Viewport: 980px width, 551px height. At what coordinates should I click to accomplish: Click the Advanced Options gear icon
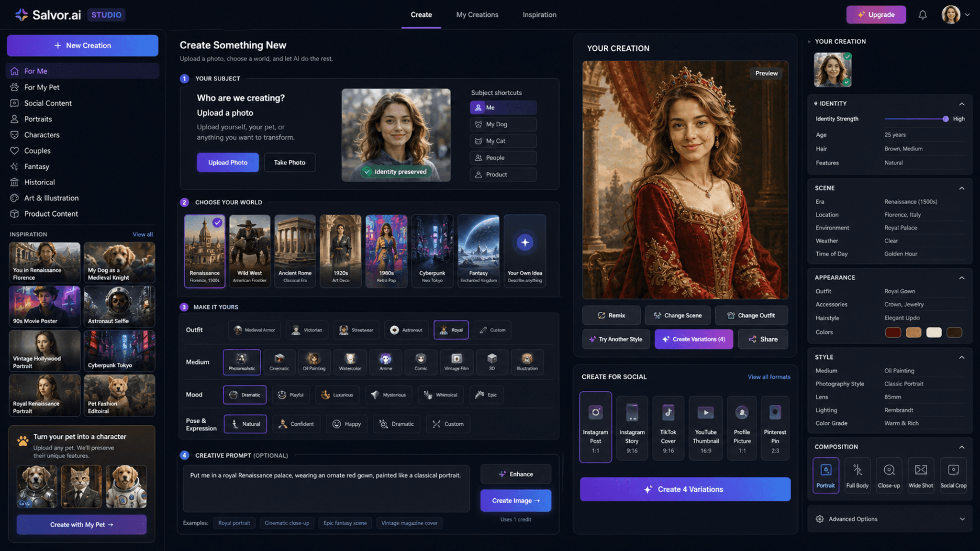[x=820, y=519]
